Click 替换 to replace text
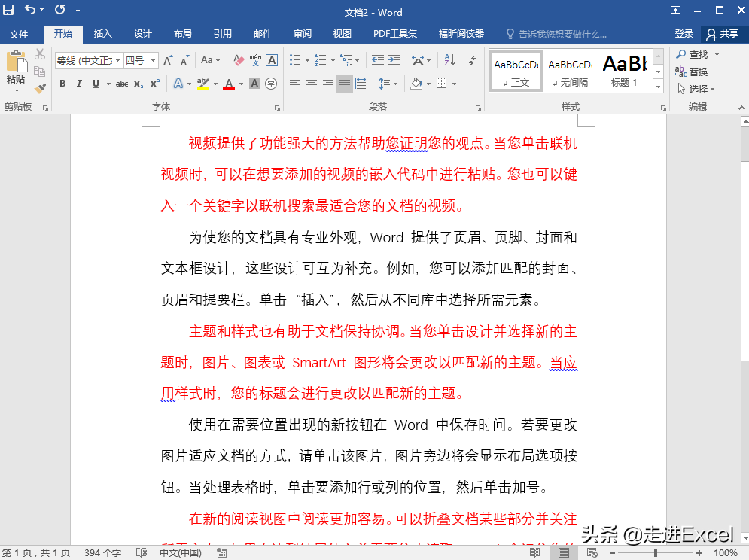Viewport: 749px width, 560px height. [692, 72]
